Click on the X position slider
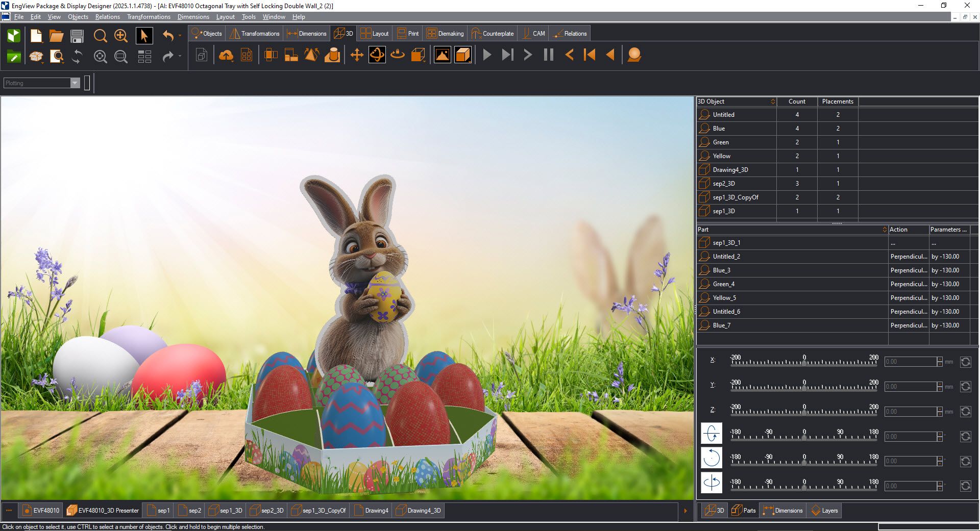 (x=804, y=361)
